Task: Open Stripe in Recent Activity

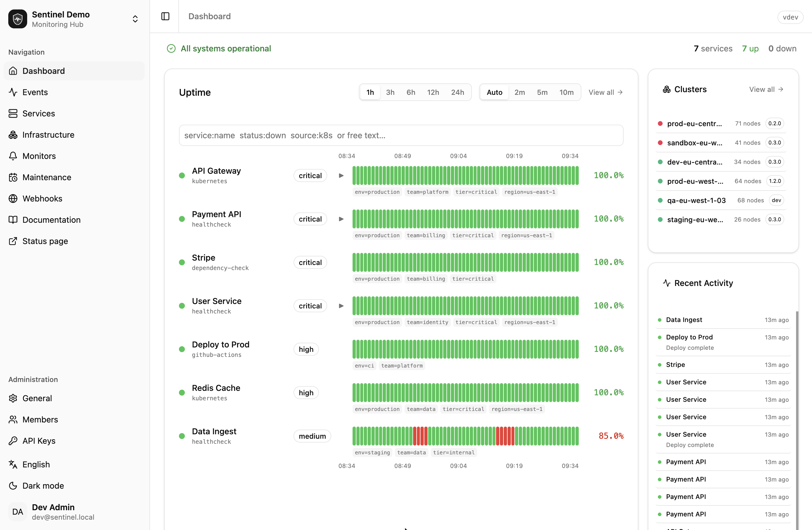Action: tap(723, 365)
